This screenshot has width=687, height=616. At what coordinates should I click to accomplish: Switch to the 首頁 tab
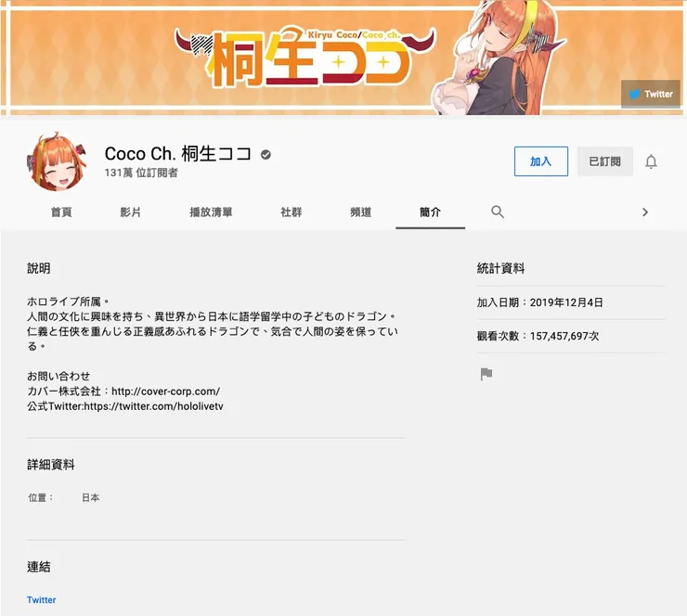pos(61,212)
